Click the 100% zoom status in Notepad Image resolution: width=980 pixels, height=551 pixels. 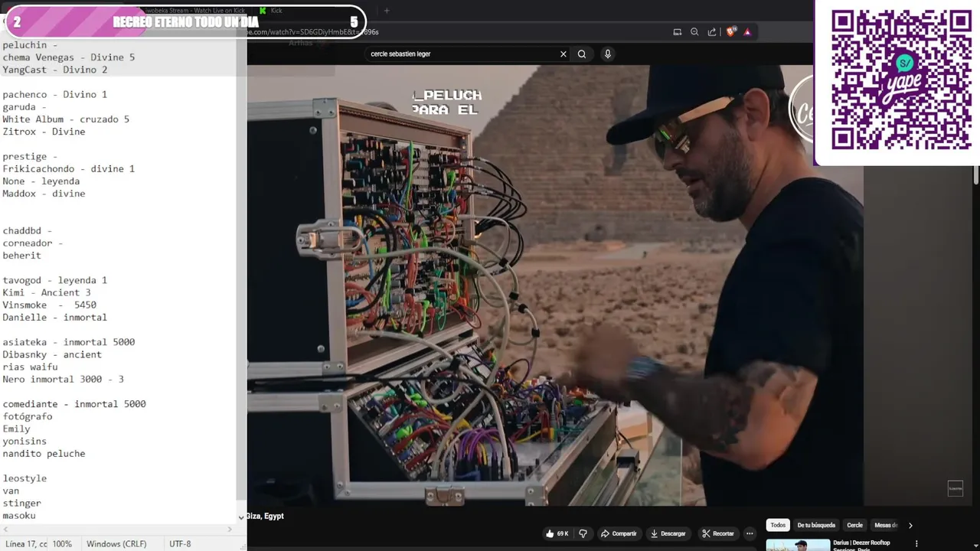click(x=62, y=544)
